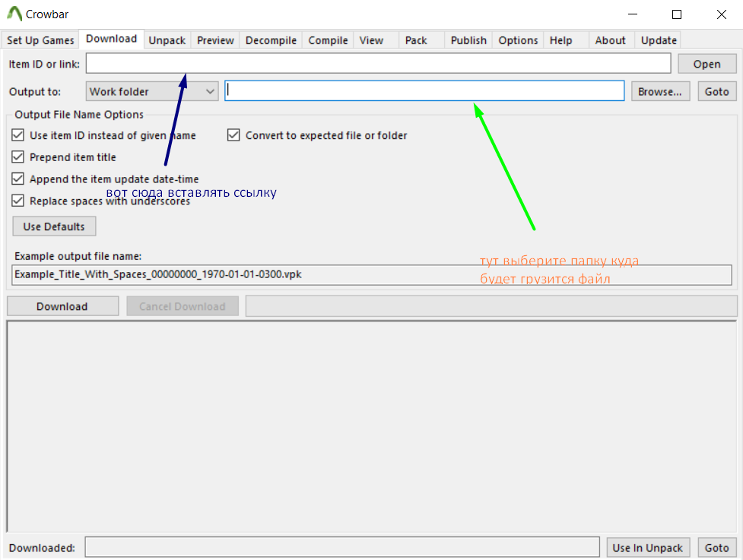
Task: Maximize the Crowbar window
Action: 677,14
